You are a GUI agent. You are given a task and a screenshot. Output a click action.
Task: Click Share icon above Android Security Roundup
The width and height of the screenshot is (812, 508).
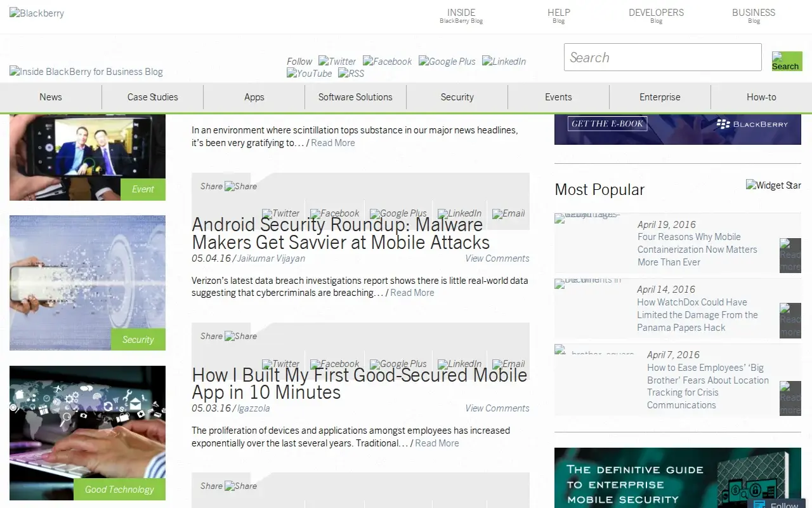point(241,187)
